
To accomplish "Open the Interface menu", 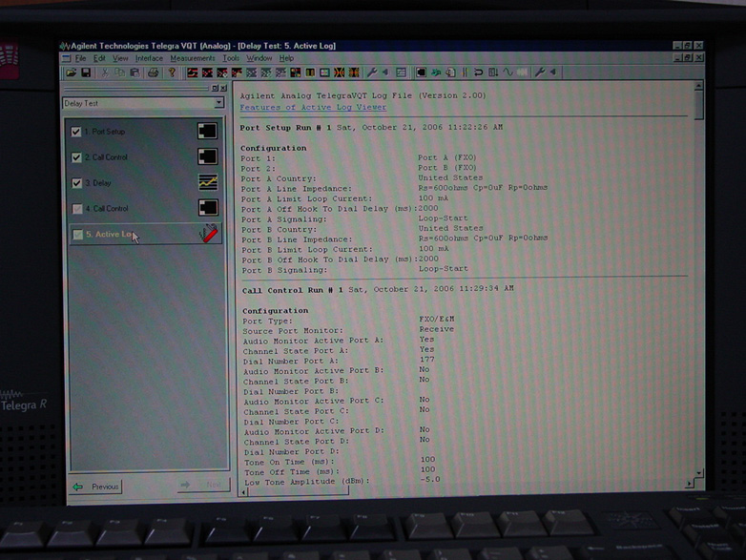I will point(149,58).
